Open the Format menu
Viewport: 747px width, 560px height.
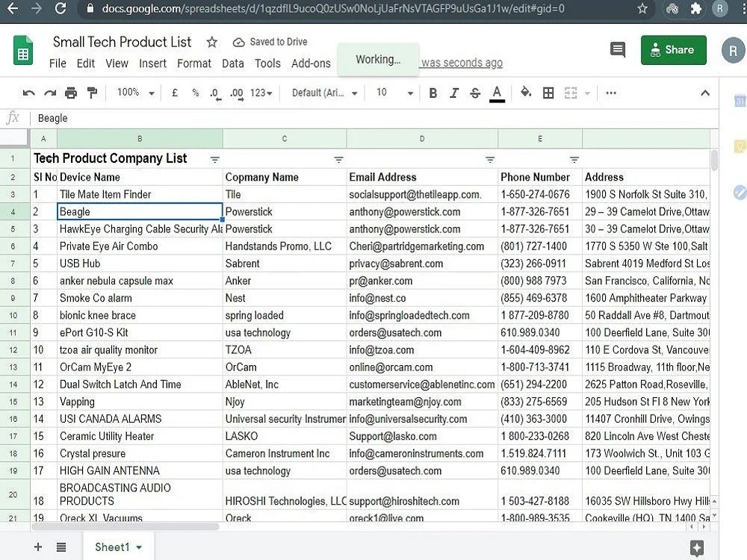tap(194, 63)
